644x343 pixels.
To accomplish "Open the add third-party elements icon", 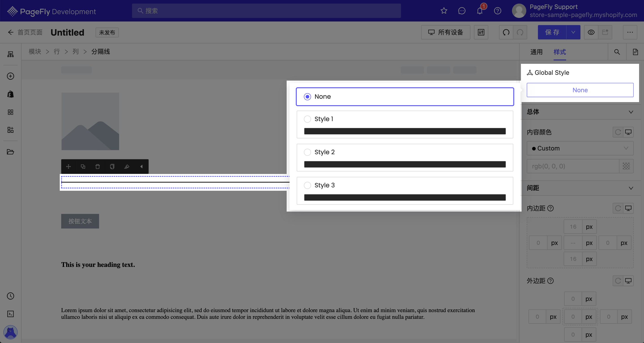I will (x=11, y=130).
